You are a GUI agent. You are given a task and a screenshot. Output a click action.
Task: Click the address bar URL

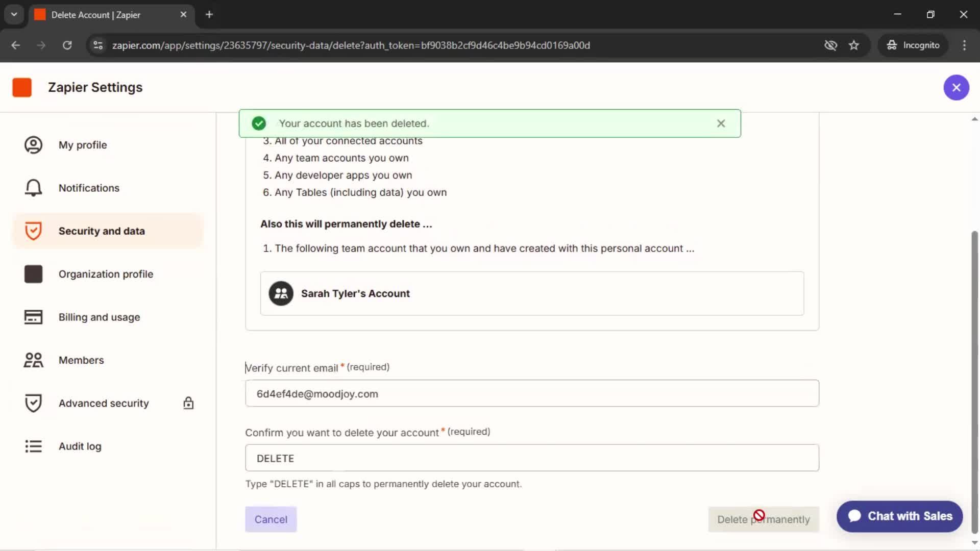(x=351, y=45)
